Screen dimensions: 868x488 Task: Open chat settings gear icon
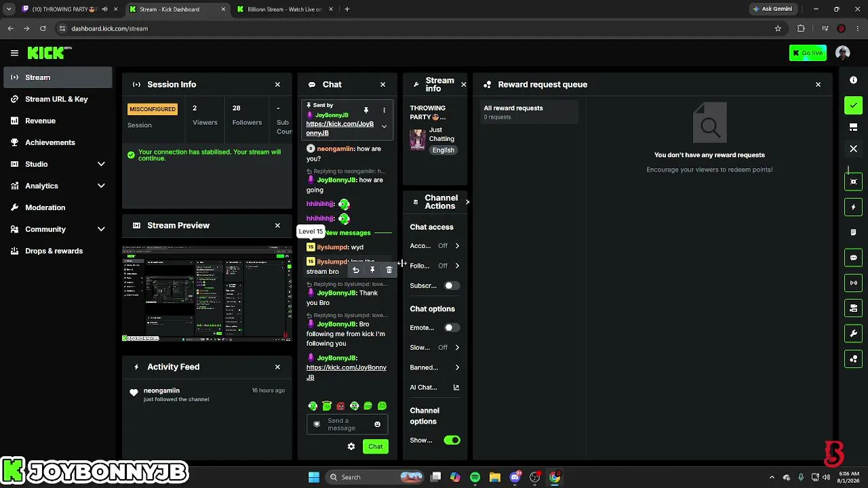click(x=351, y=447)
